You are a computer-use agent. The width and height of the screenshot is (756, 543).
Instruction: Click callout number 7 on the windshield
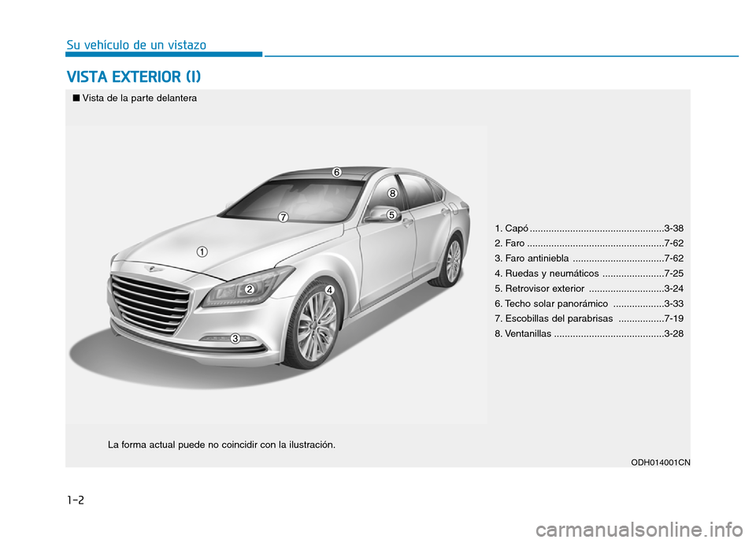(x=283, y=218)
